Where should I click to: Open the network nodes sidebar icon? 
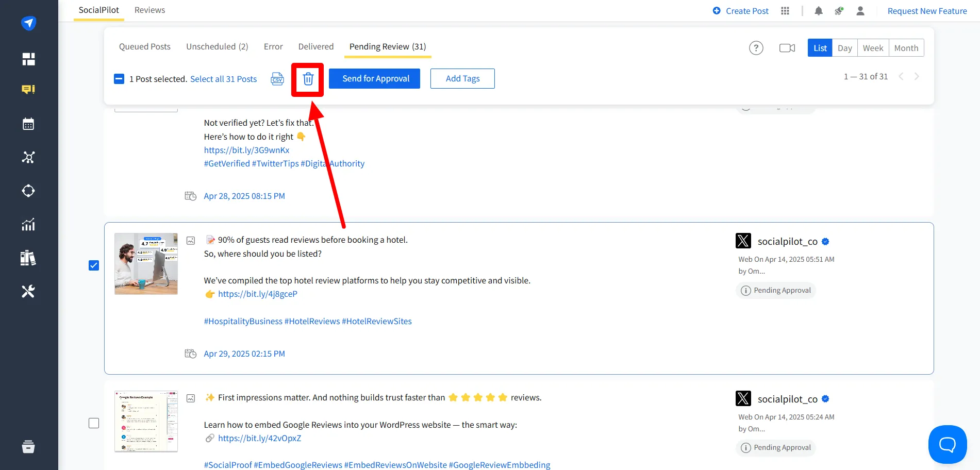tap(28, 157)
